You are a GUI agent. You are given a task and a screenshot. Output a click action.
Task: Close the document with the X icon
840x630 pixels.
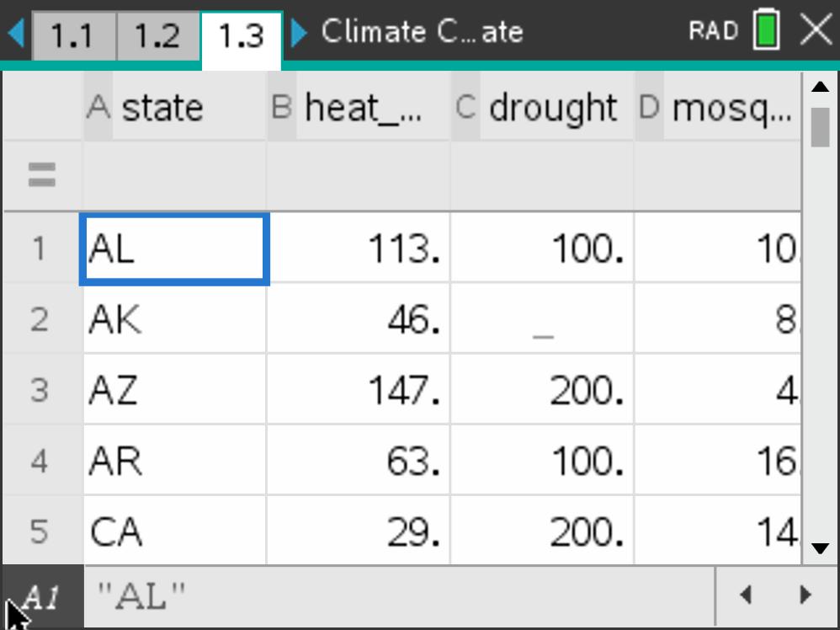815,31
